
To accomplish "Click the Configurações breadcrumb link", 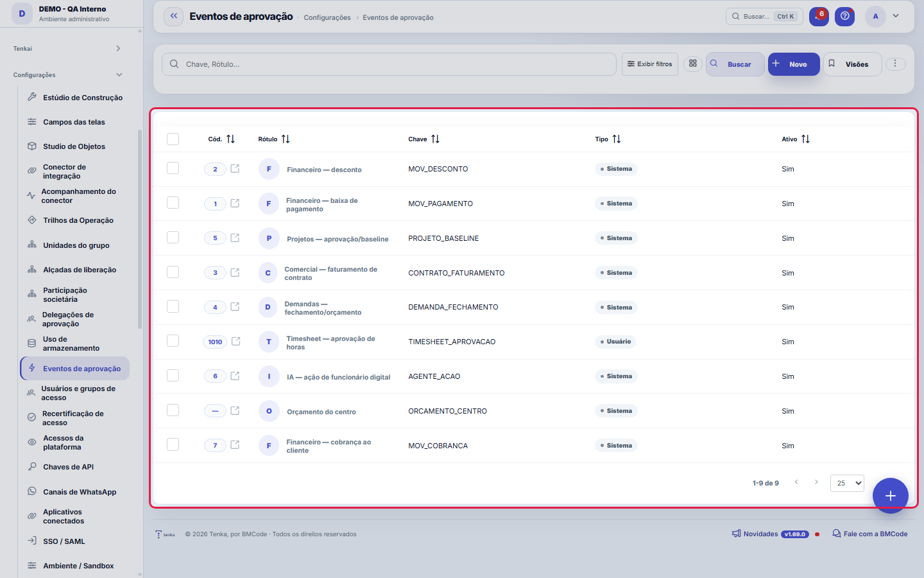I will click(x=327, y=17).
